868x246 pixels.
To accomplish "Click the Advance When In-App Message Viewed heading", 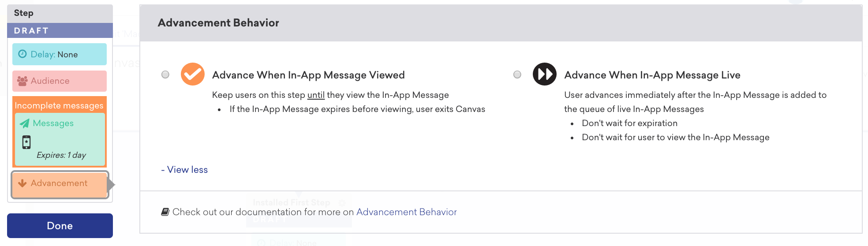I will [308, 75].
